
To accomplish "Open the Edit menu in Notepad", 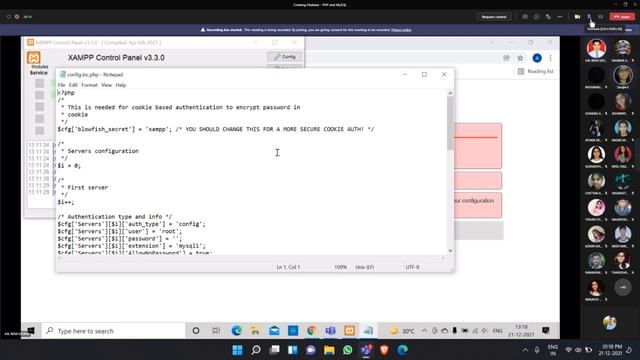I will click(73, 85).
